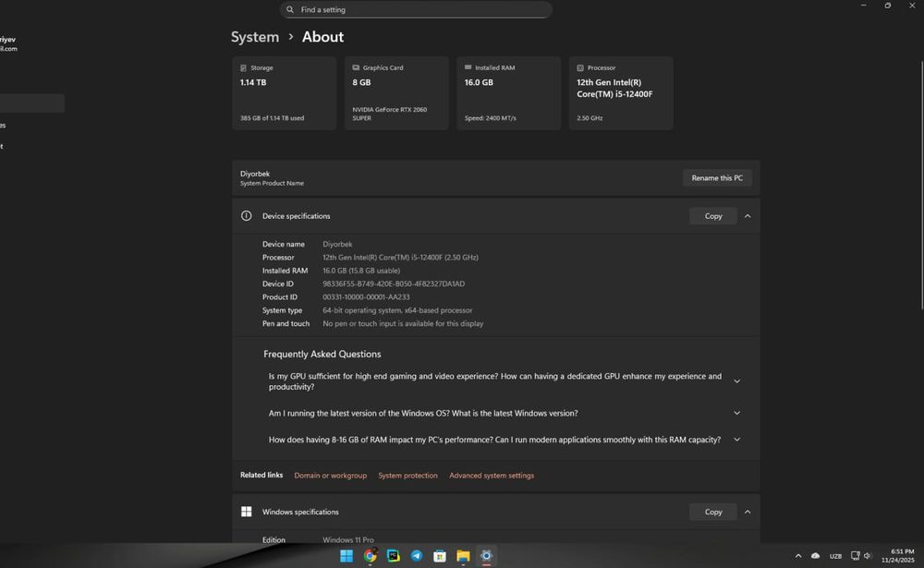Focus the Find a setting search box
Image resolution: width=924 pixels, height=568 pixels.
pyautogui.click(x=416, y=9)
